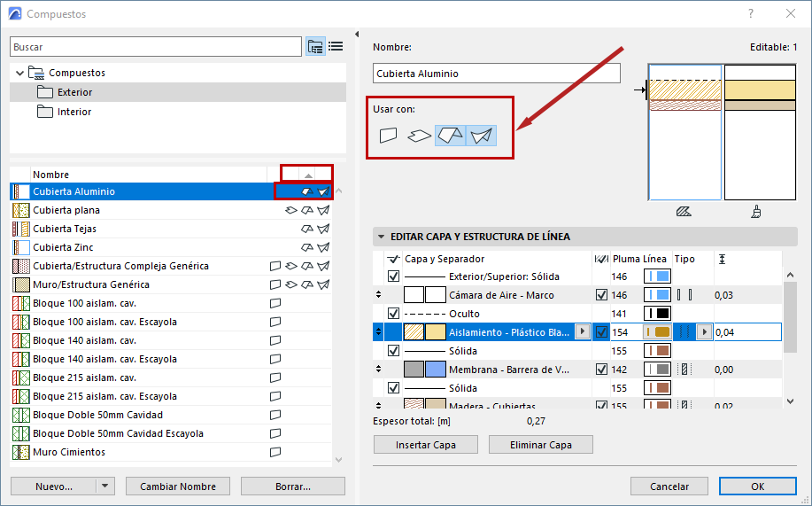Click Insertar Capa button
812x506 pixels.
tap(426, 445)
